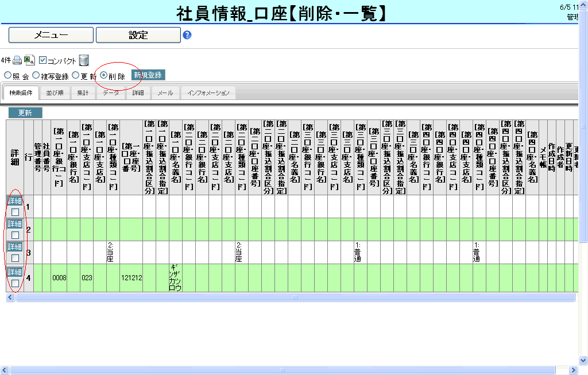Viewport: 588px width, 375px height.
Task: Open 詳細 for row 1
Action: coord(15,200)
